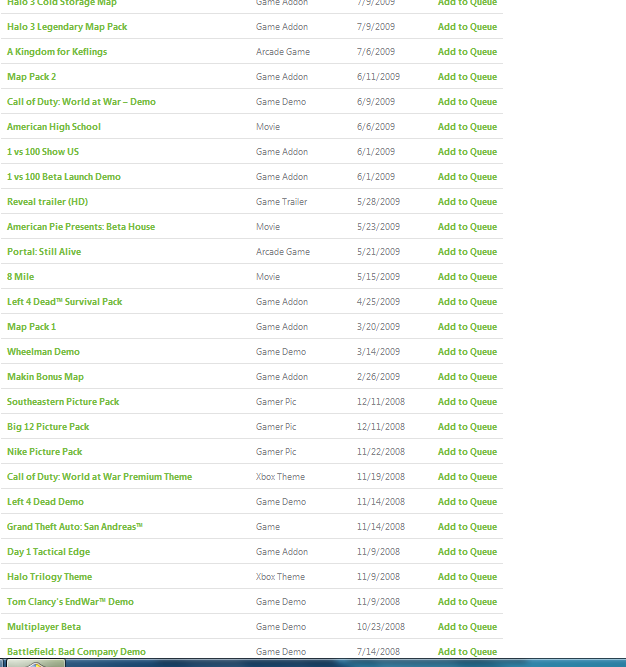Add Big 12 Picture Pack to queue

(467, 427)
